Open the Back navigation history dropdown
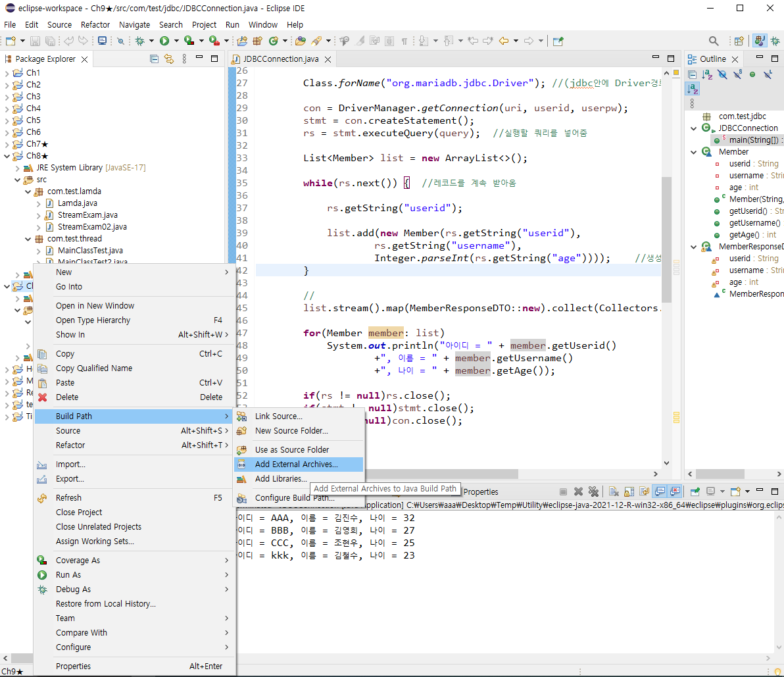The height and width of the screenshot is (677, 784). coord(516,41)
